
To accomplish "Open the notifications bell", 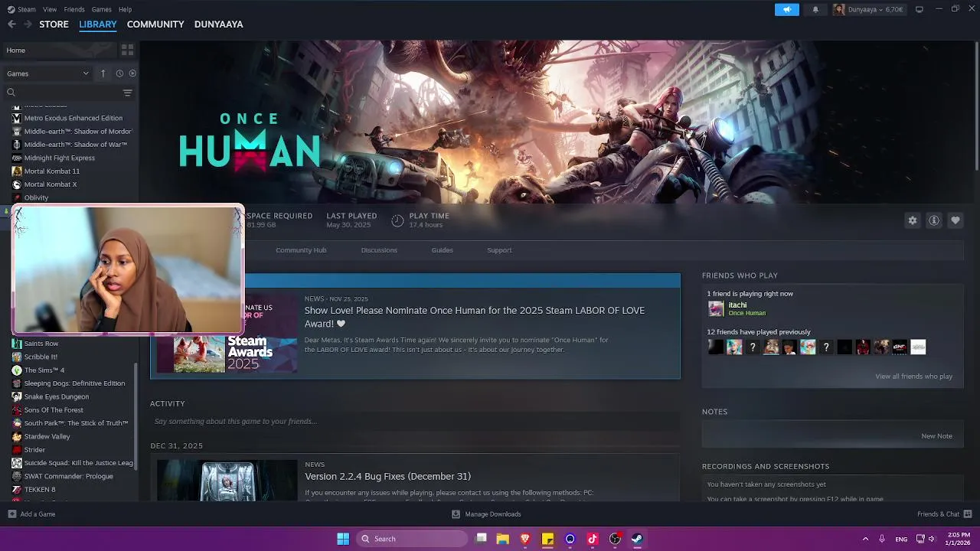I will click(x=815, y=9).
